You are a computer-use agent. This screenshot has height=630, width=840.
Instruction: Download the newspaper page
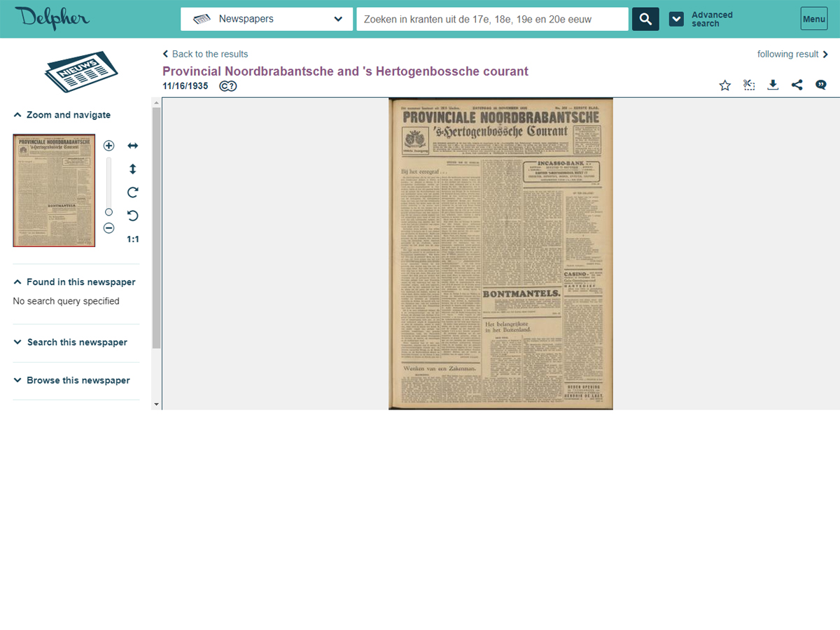click(773, 85)
